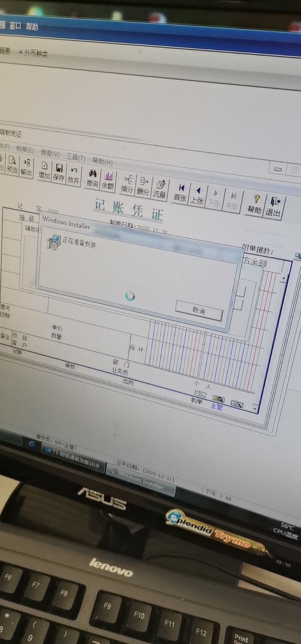This screenshot has height=644, width=301.
Task: Click the 附单据数 attachment count field
Action: coord(258,249)
